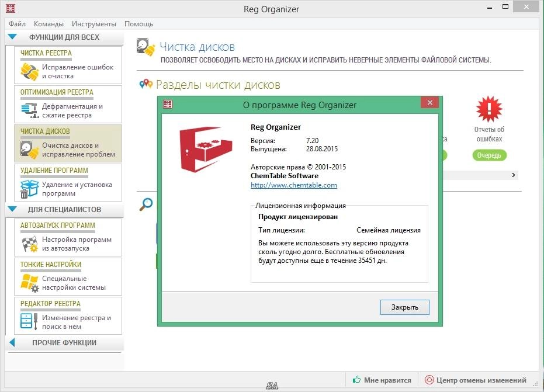
Task: Minimize the Reg Organizer window
Action: tap(490, 8)
